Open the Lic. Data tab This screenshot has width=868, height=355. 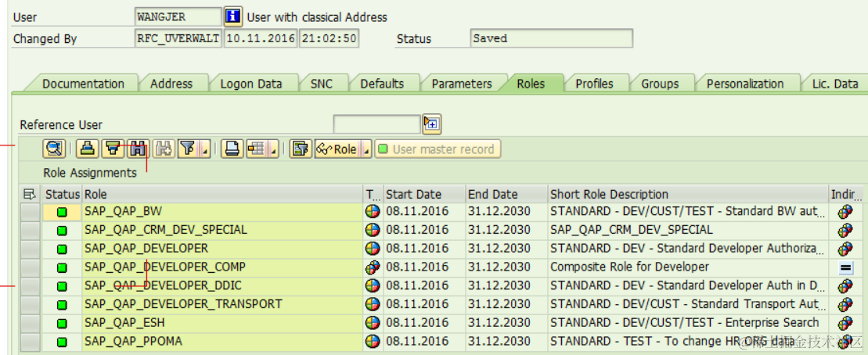click(835, 84)
